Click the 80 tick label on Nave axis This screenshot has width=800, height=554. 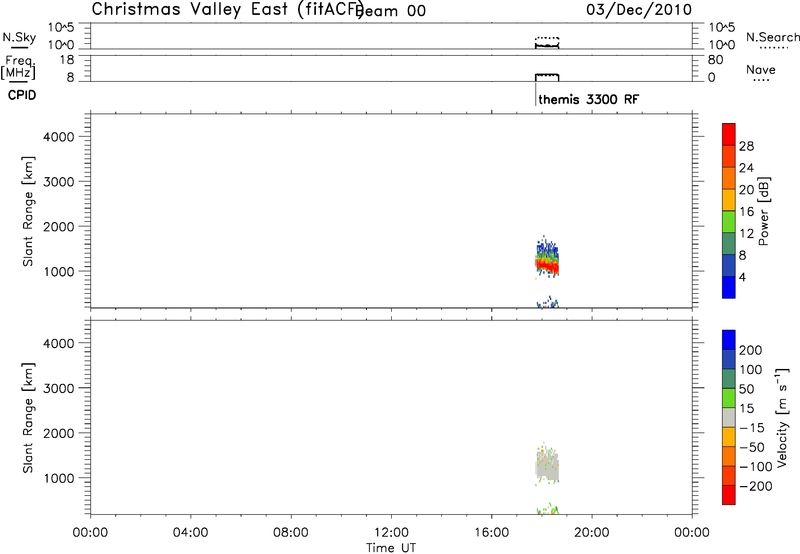(x=715, y=60)
